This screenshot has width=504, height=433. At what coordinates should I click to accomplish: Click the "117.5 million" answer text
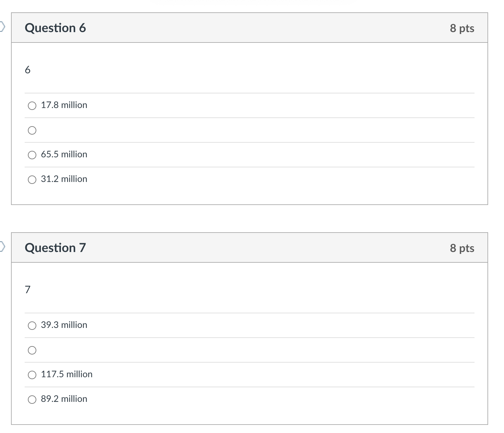pyautogui.click(x=66, y=374)
